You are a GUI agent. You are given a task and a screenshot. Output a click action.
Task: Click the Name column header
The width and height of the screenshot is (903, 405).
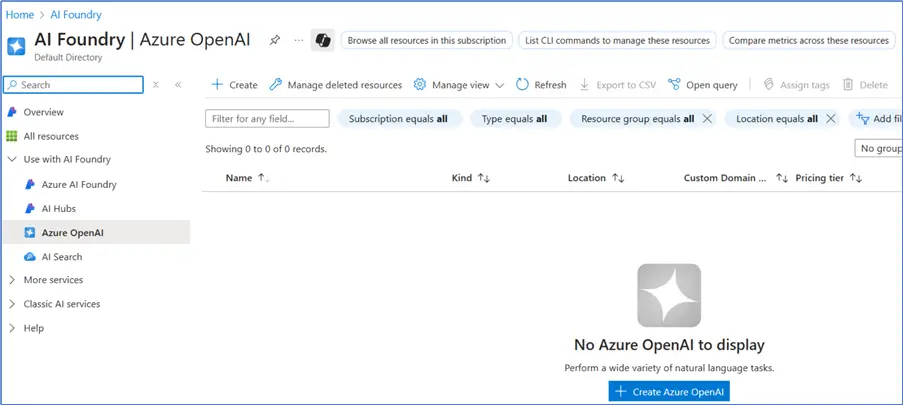(238, 178)
